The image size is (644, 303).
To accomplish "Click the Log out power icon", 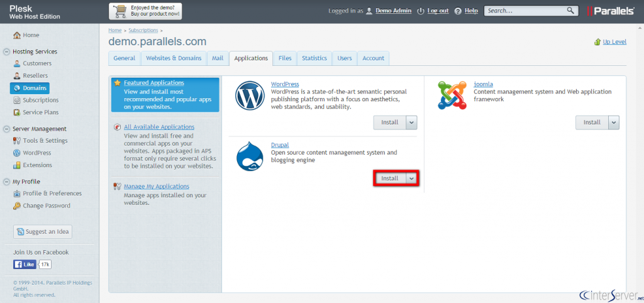I will coord(420,11).
